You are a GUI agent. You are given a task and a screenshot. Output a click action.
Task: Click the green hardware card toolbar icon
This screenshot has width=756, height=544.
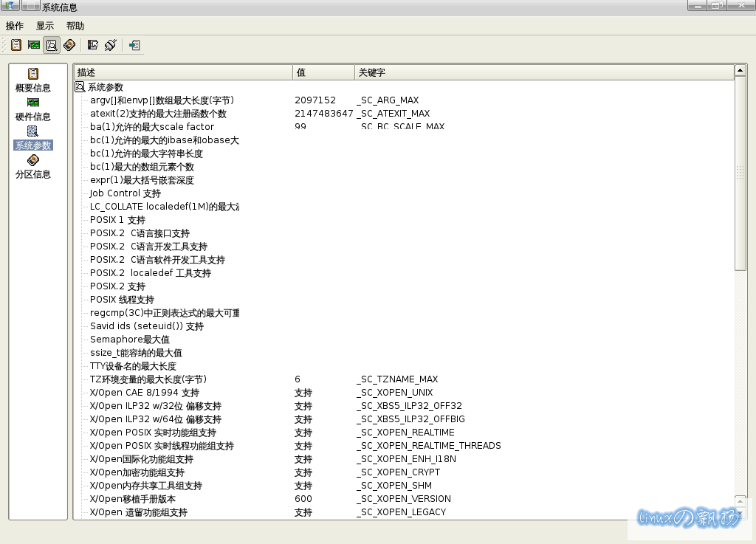34,45
